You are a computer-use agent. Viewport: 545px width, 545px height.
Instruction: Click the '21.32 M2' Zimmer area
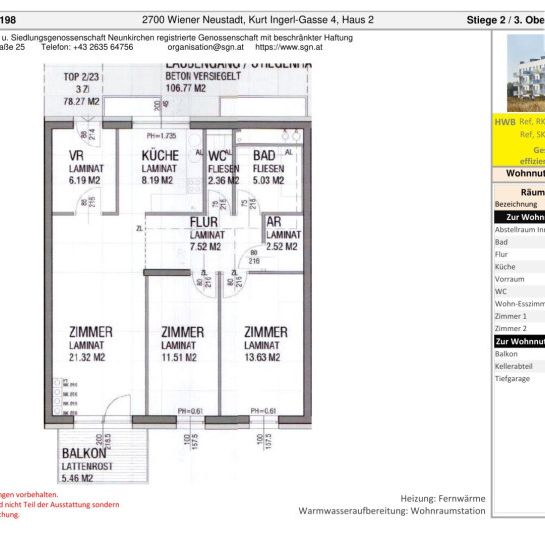pyautogui.click(x=87, y=357)
